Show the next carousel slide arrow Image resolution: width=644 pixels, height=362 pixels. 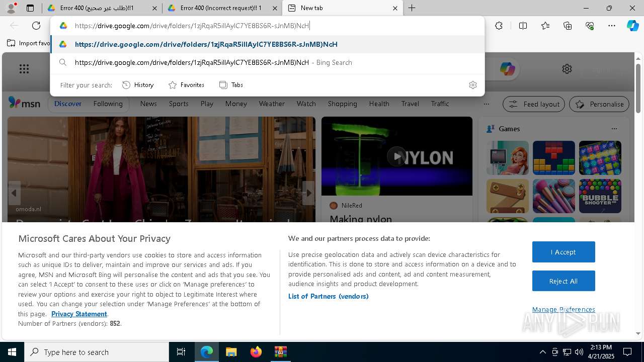click(x=308, y=193)
